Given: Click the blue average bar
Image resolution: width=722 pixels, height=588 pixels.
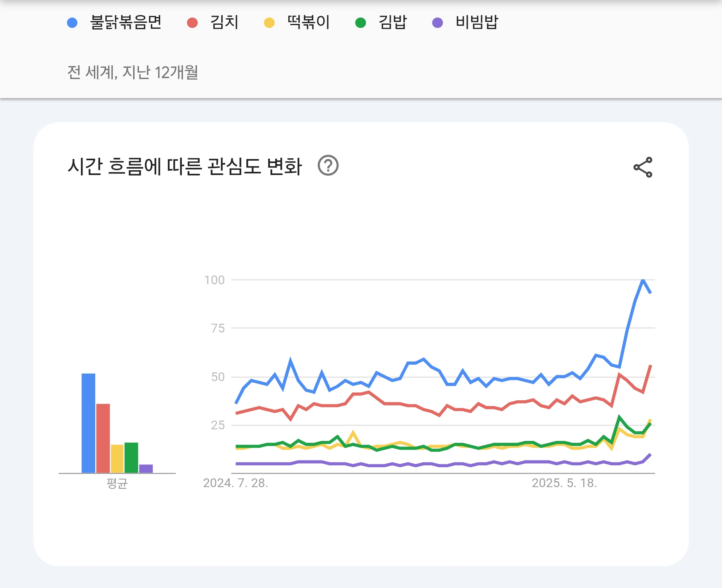Looking at the screenshot, I should pyautogui.click(x=89, y=423).
